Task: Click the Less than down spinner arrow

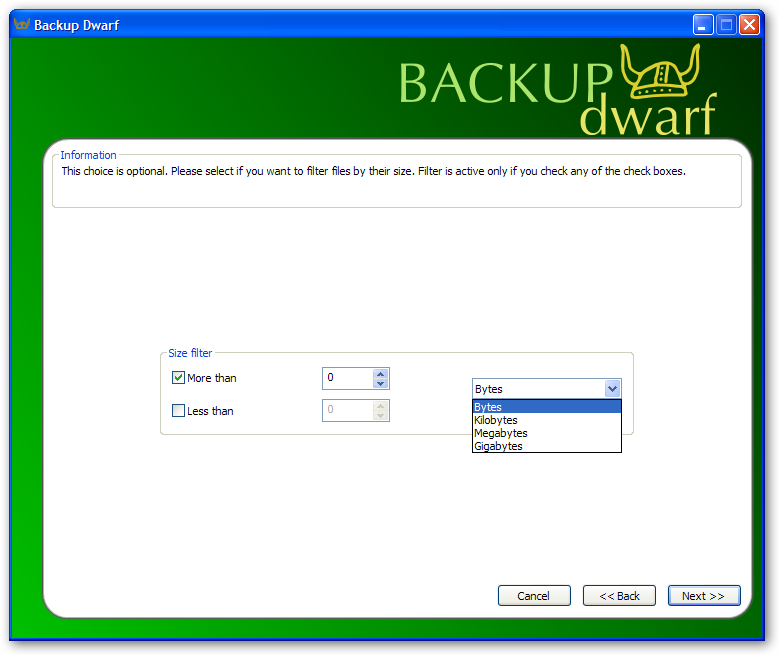Action: [x=381, y=415]
